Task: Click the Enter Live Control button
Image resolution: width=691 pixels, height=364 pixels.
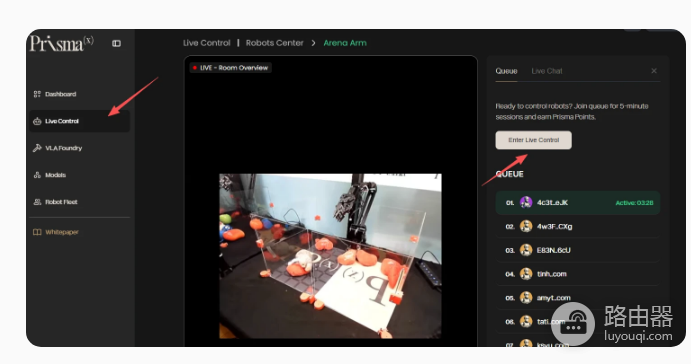Action: coord(534,140)
